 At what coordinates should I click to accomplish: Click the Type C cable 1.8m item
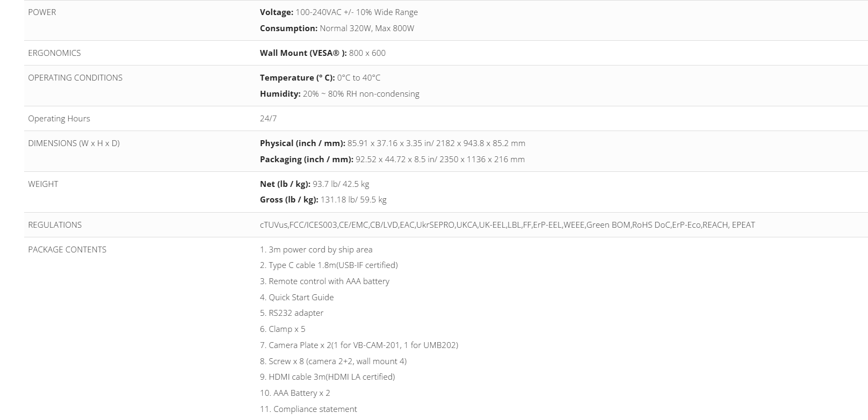point(329,265)
